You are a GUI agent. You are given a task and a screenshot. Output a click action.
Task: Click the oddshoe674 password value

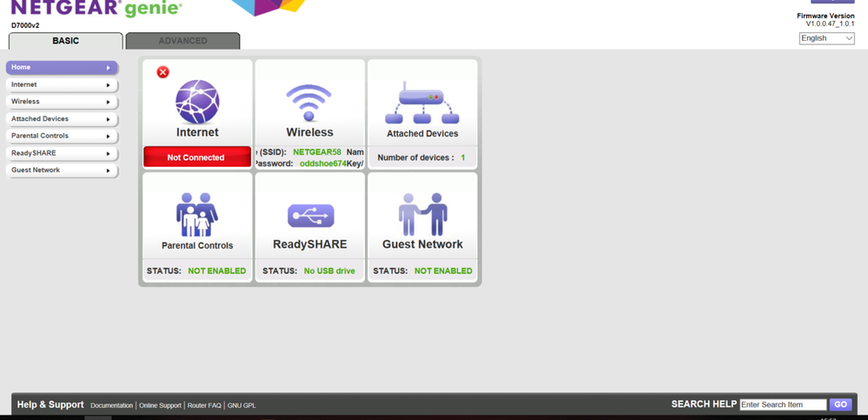coord(322,163)
